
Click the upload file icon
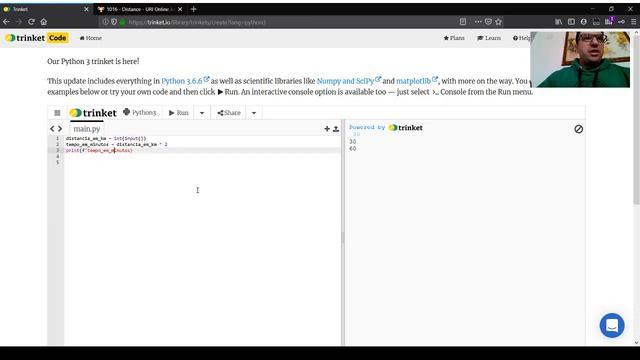tap(336, 129)
